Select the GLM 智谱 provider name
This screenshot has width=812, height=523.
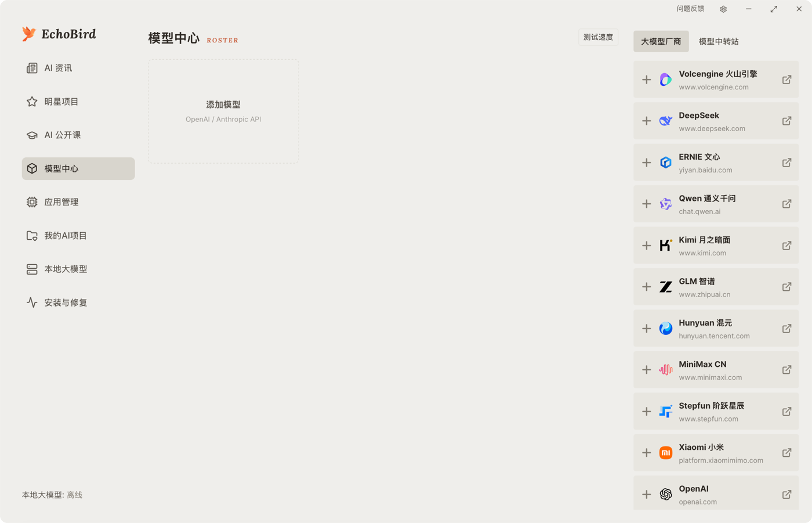697,282
